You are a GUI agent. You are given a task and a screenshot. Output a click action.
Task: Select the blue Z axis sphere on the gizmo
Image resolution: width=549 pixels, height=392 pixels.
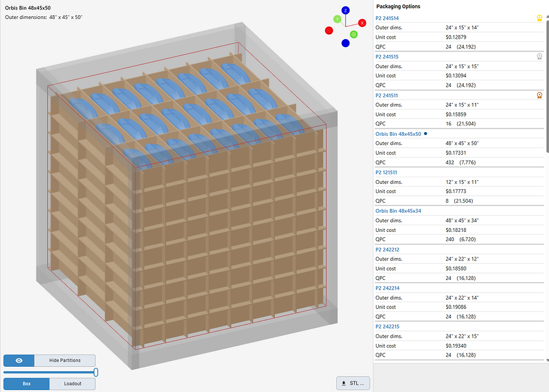pos(346,10)
